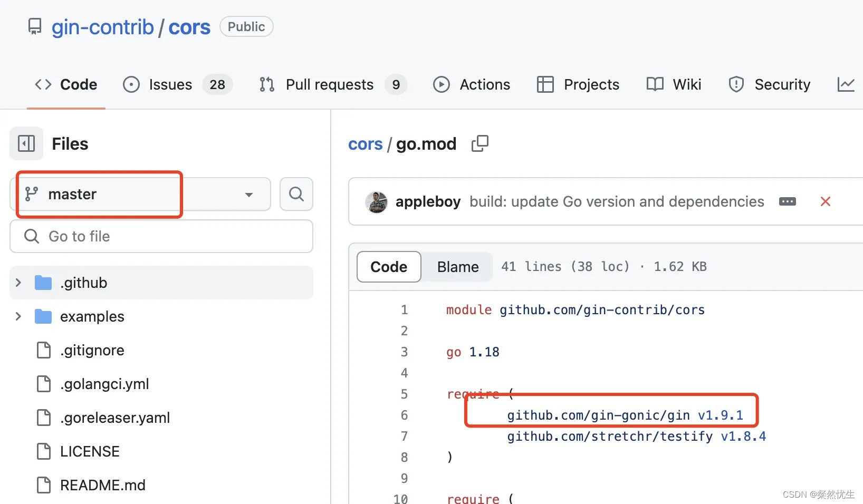Click the gin-gonic/gin v1.9.1 dependency line
Viewport: 863px width, 504px height.
pos(625,415)
